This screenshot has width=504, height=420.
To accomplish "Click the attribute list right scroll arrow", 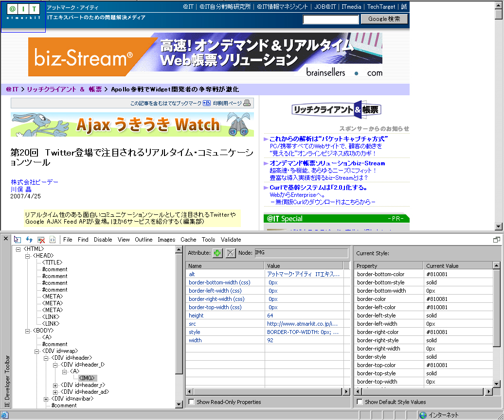I will [x=346, y=391].
